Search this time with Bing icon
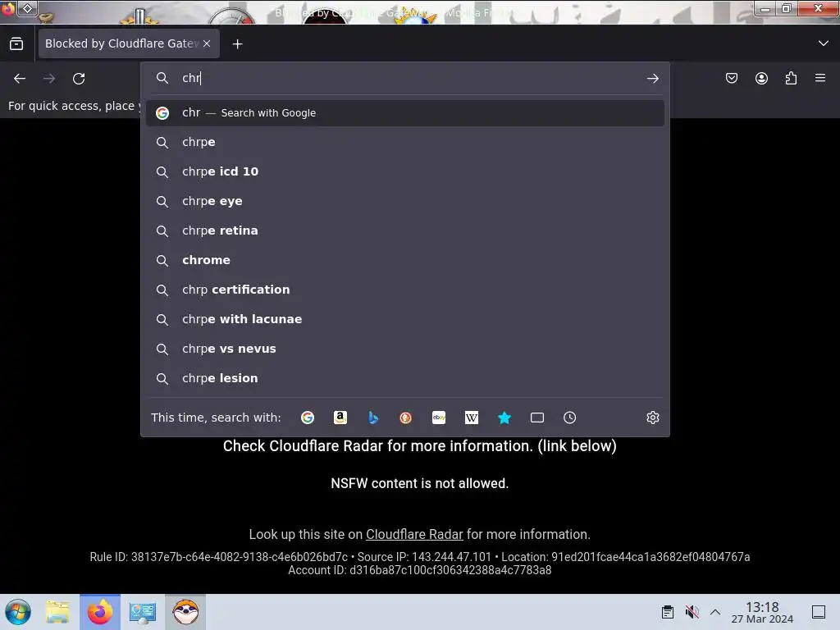 click(x=373, y=418)
